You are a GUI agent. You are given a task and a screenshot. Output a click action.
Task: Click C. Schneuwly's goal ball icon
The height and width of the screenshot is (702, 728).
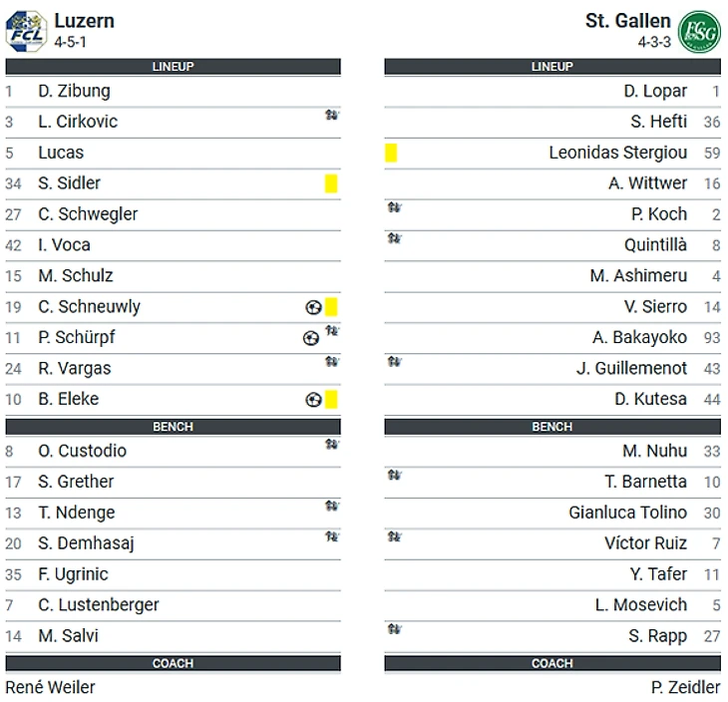click(x=313, y=307)
